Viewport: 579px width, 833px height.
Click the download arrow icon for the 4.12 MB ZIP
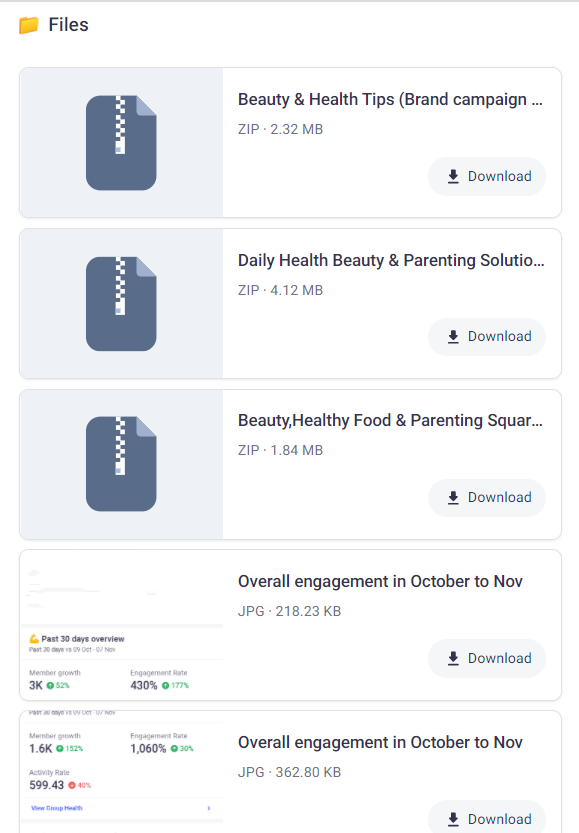coord(453,337)
